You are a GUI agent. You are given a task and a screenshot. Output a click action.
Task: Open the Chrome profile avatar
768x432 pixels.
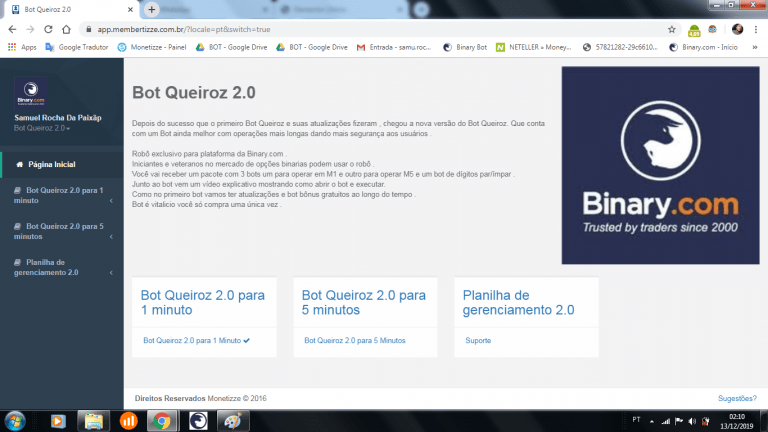tap(737, 29)
